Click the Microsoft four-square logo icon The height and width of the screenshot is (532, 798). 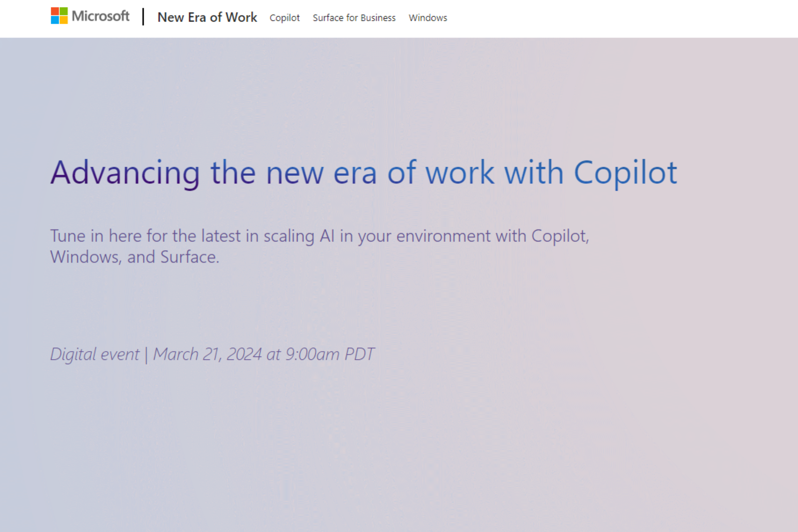(x=59, y=16)
